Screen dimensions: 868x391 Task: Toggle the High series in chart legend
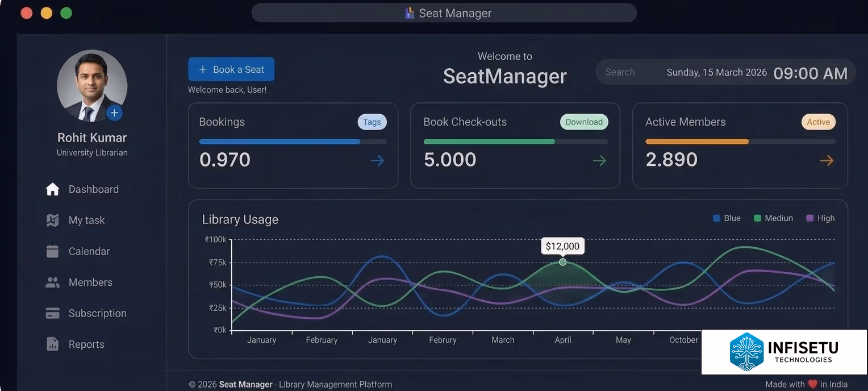pos(820,218)
